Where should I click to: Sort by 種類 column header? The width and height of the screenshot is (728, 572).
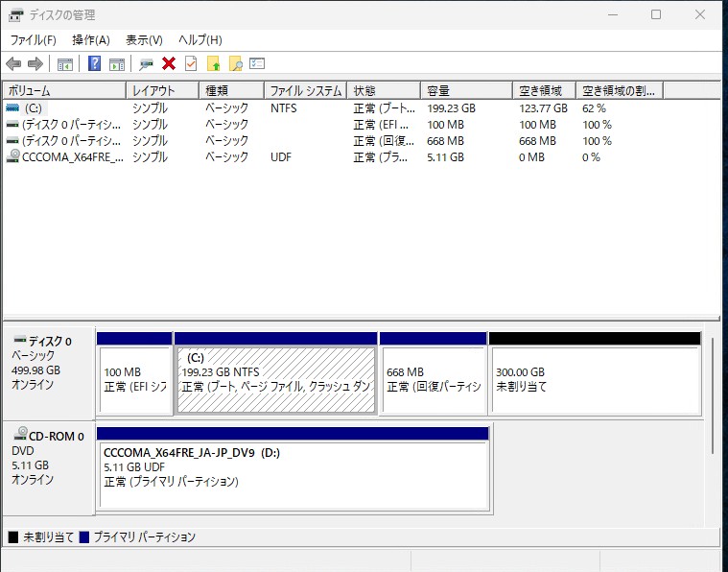tap(232, 90)
